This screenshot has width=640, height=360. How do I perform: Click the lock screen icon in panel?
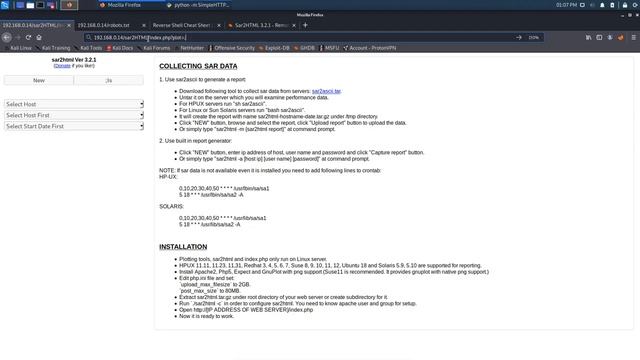pos(625,5)
